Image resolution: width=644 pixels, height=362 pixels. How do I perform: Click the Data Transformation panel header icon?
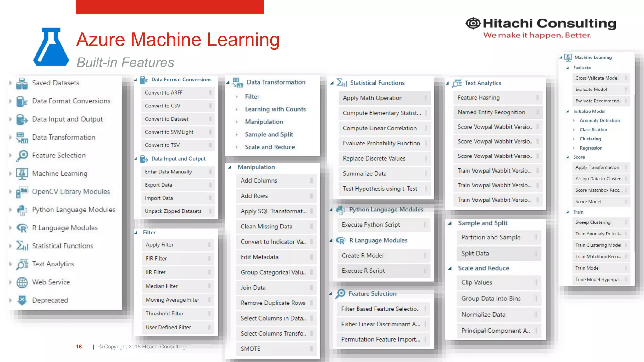[x=238, y=83]
